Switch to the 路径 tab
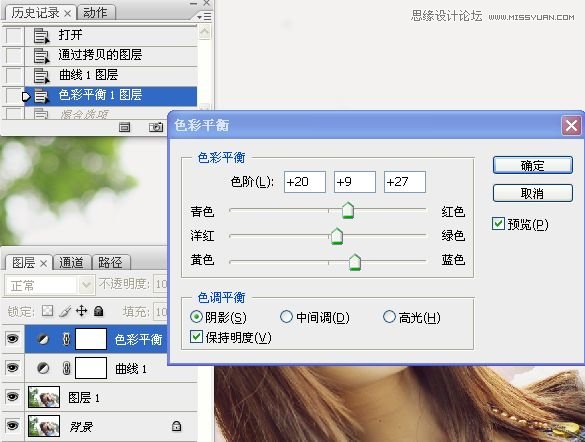This screenshot has height=442, width=585. tap(110, 263)
